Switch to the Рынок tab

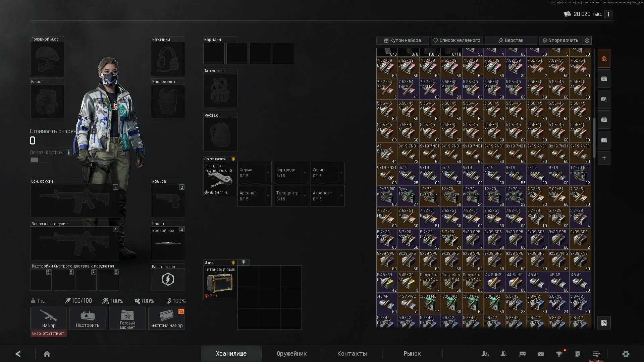click(x=412, y=354)
